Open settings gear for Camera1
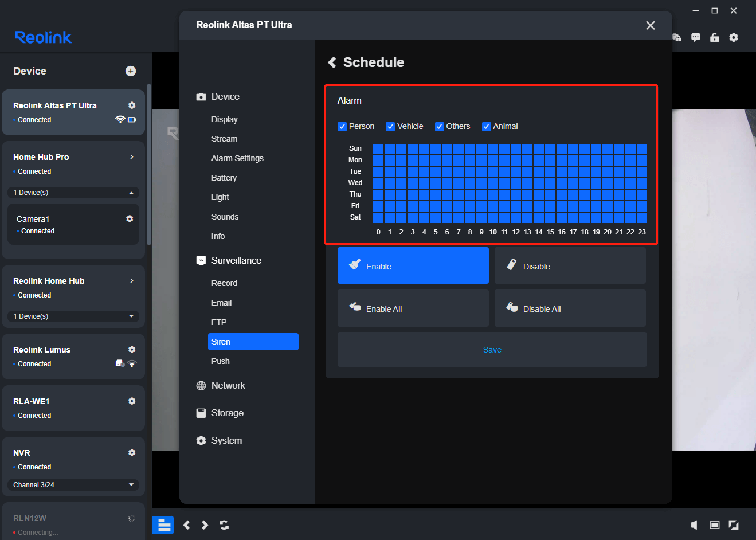 130,219
